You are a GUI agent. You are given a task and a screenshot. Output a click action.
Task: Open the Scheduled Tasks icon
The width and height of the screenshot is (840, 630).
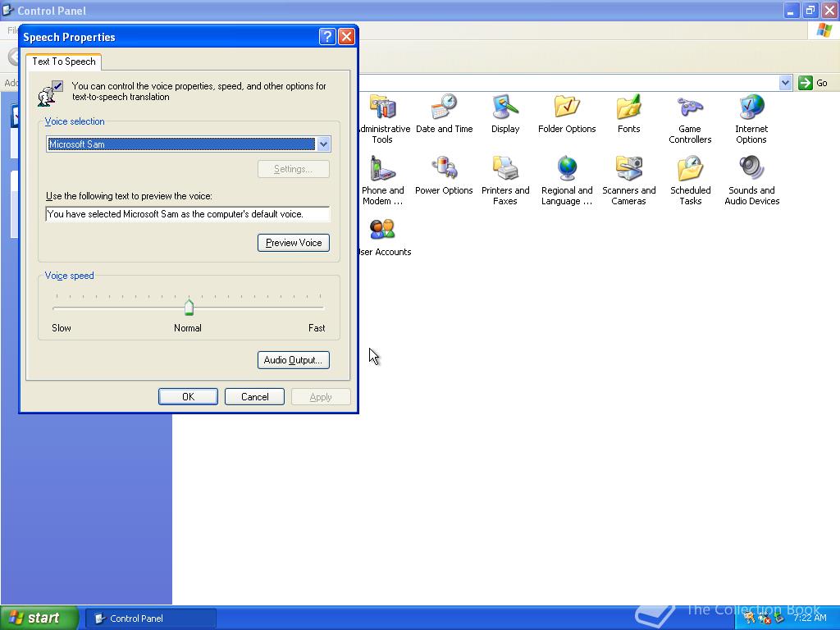690,169
